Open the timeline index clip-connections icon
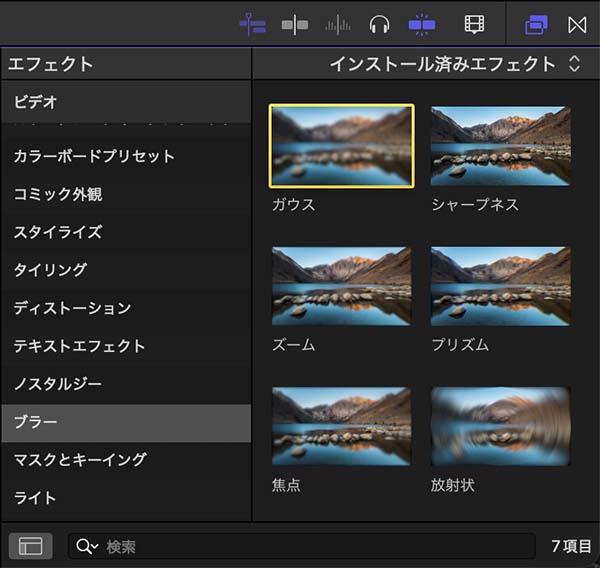 (252, 23)
